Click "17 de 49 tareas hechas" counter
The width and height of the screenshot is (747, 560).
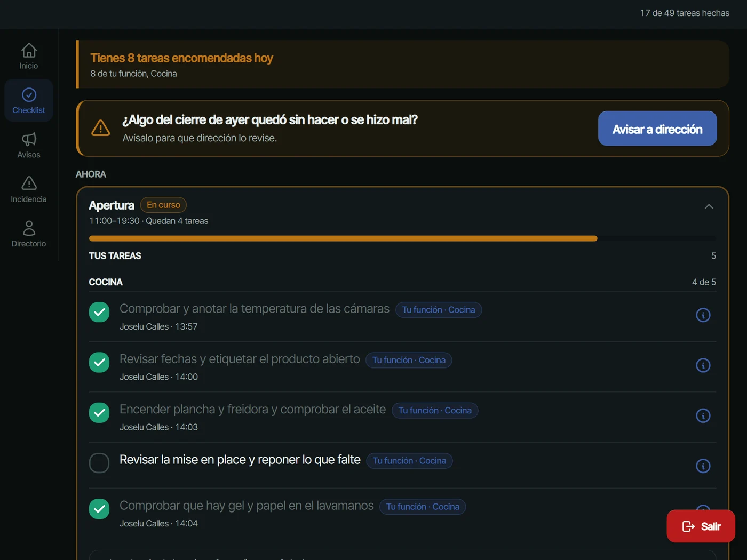coord(685,13)
